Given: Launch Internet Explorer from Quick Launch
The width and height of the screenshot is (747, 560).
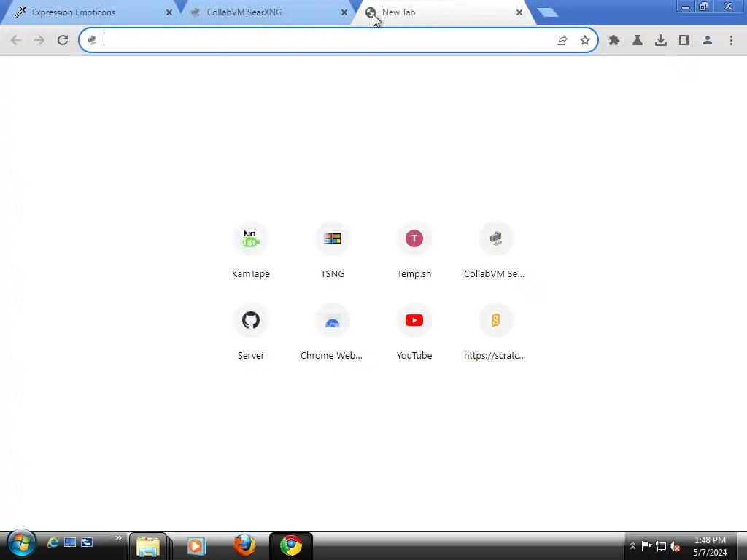Looking at the screenshot, I should click(x=53, y=542).
